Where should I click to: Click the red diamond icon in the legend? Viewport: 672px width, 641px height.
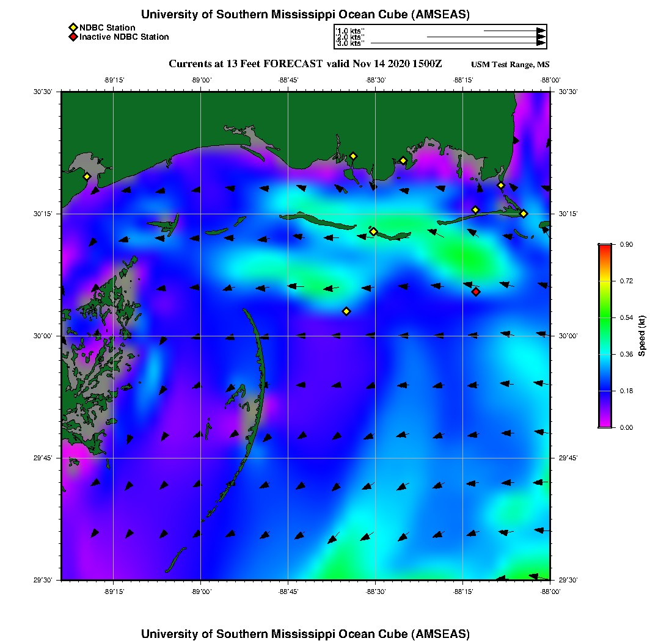[x=73, y=37]
